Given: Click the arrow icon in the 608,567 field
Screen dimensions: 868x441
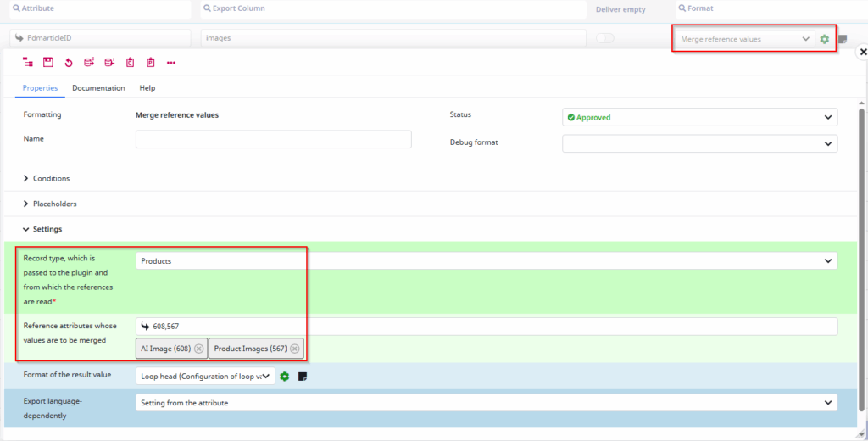Looking at the screenshot, I should [x=146, y=327].
